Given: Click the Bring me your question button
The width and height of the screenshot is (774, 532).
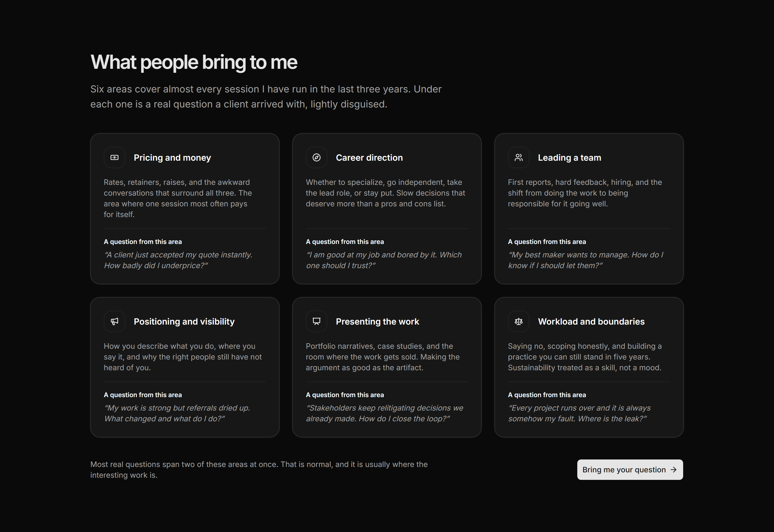Looking at the screenshot, I should tap(630, 470).
